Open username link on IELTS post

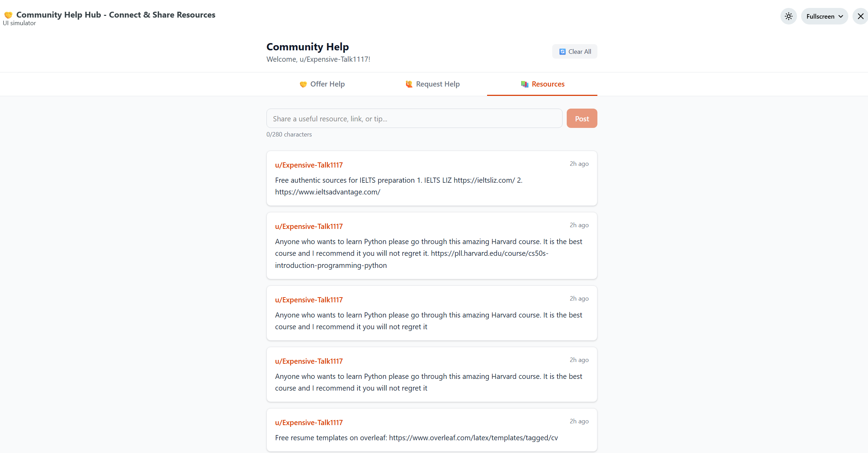tap(309, 165)
